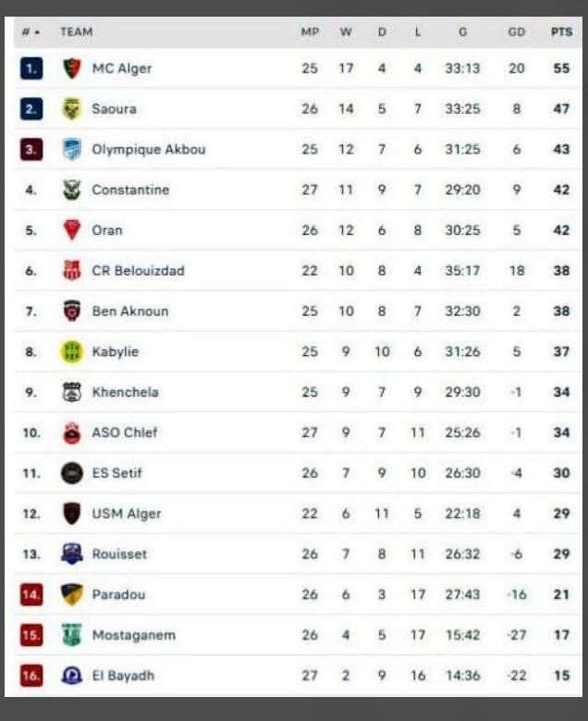
Task: Click the blue position 1 badge
Action: coord(31,68)
